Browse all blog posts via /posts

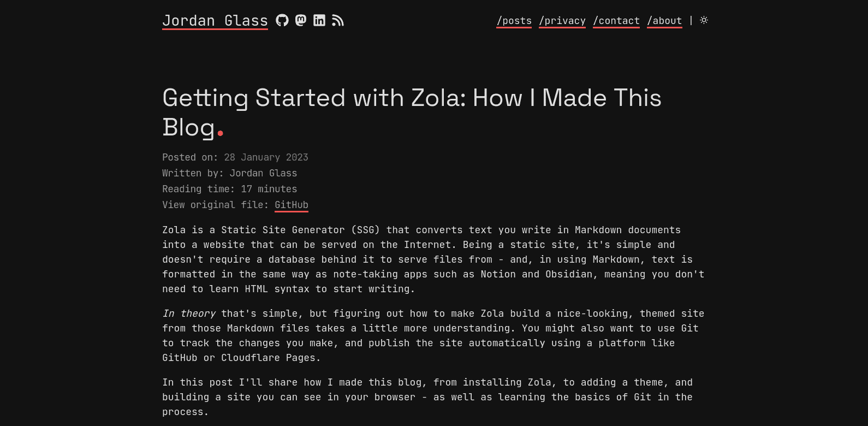point(513,21)
